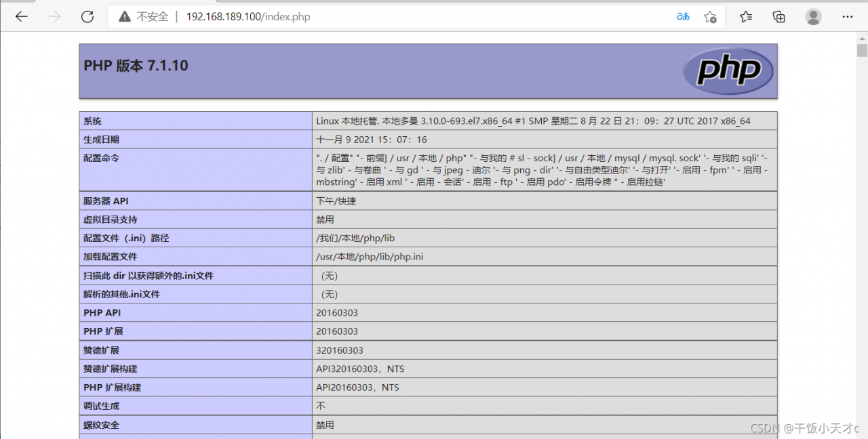The height and width of the screenshot is (439, 868).
Task: Click the "PHP 版本 7.1.10" heading
Action: [x=136, y=66]
